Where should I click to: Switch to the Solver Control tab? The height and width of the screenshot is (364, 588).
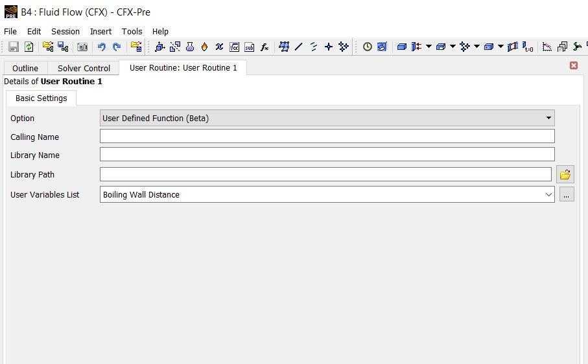84,68
